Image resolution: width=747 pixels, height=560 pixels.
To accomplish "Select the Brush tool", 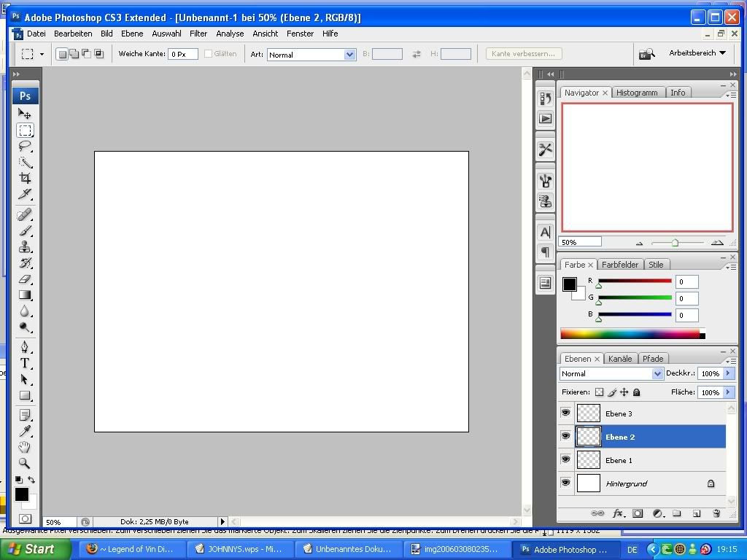I will [25, 231].
